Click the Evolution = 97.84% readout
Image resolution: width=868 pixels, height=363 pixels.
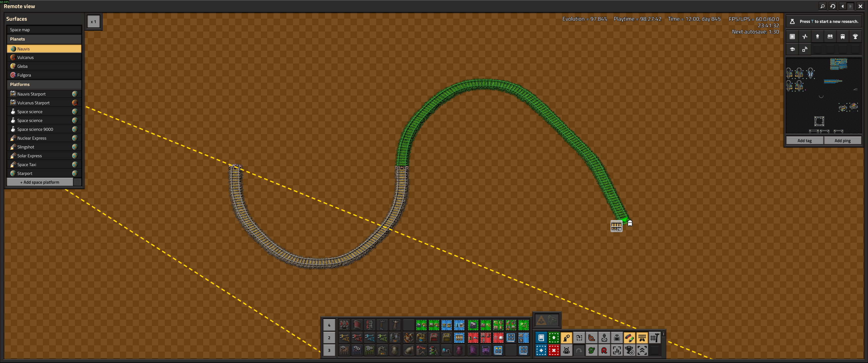[x=585, y=19]
